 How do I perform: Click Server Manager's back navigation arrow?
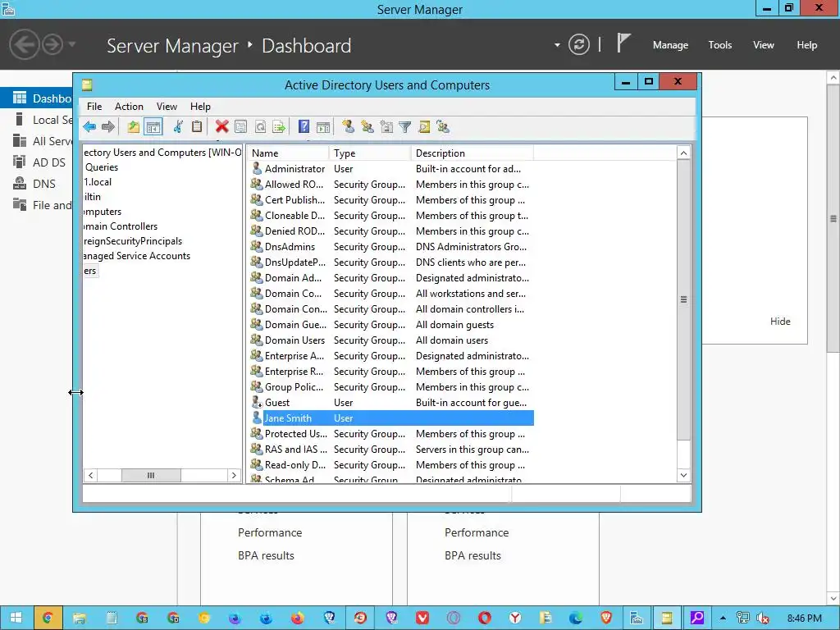point(24,44)
